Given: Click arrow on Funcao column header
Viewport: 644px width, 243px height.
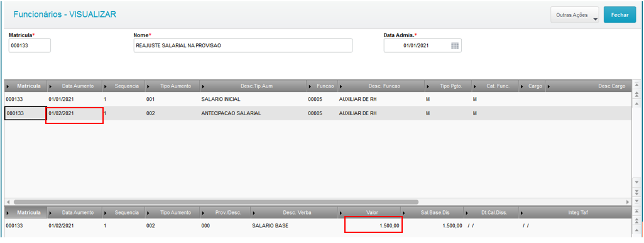Looking at the screenshot, I should coord(310,86).
